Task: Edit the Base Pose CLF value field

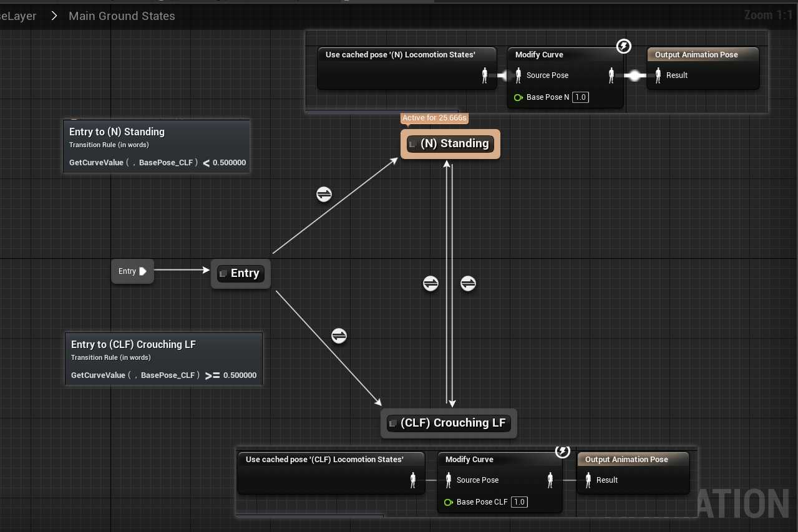Action: pyautogui.click(x=519, y=502)
